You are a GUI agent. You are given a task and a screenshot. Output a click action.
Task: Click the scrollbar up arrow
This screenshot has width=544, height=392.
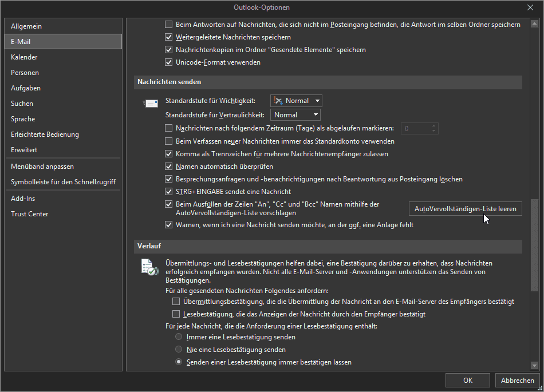pos(534,24)
